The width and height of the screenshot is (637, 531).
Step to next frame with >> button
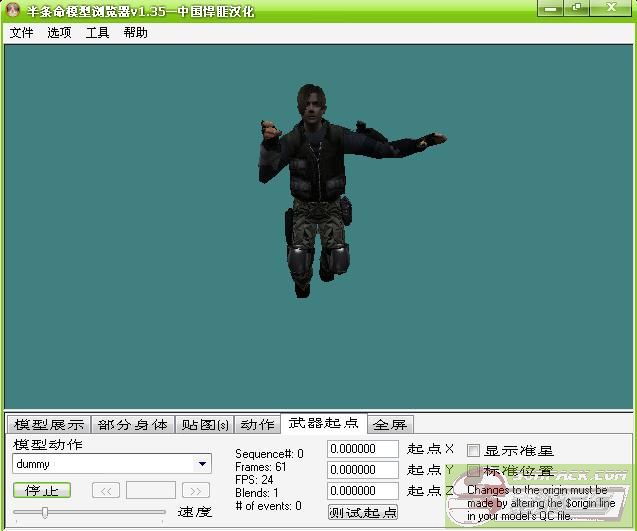tap(196, 490)
